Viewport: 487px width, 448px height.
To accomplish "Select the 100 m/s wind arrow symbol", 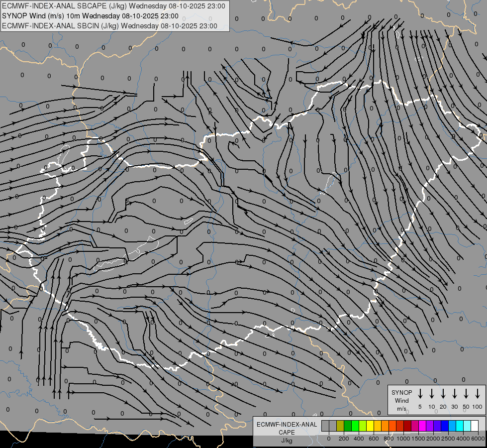I will (478, 394).
